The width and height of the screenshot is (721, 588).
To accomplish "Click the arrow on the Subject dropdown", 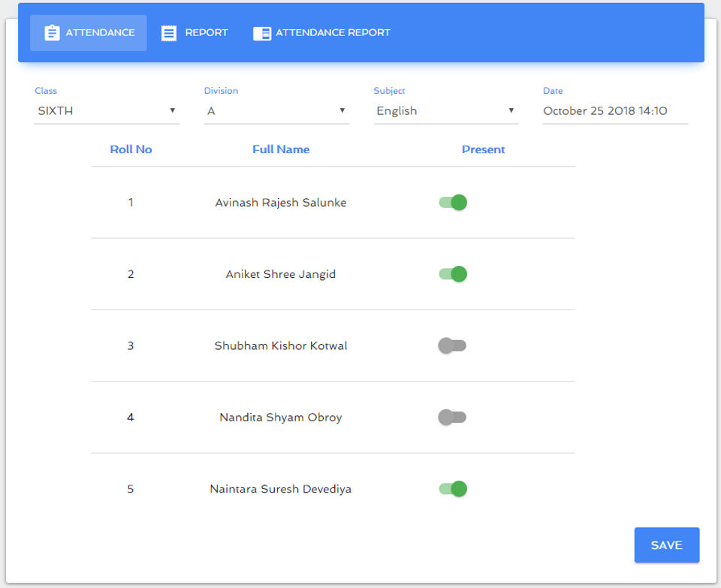I will [x=511, y=110].
